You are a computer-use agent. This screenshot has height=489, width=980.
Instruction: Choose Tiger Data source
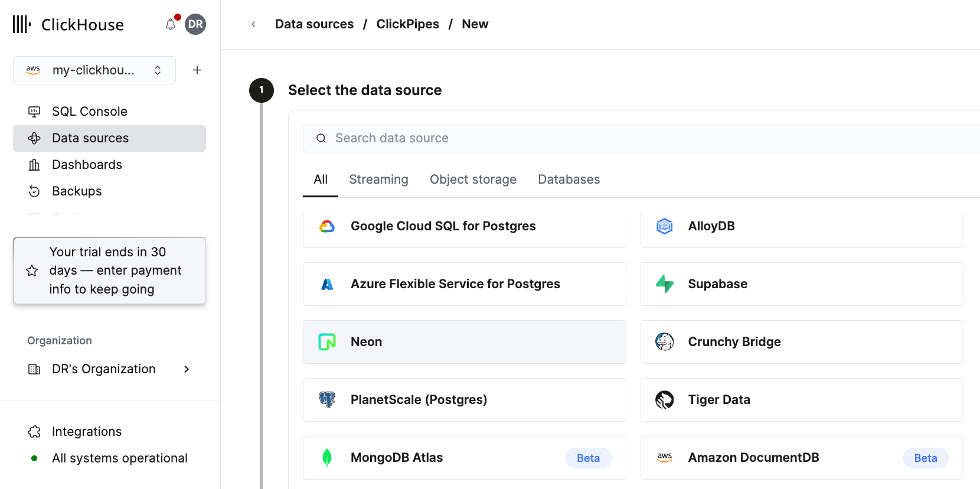click(802, 400)
